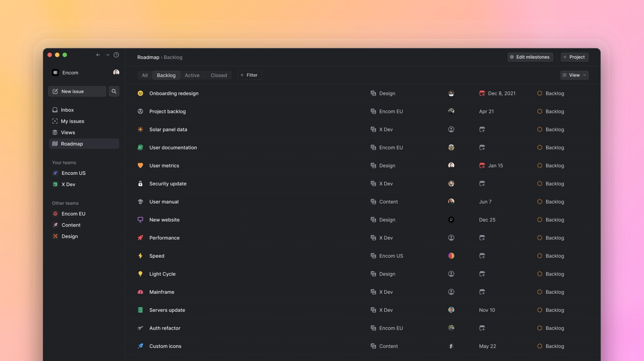Image resolution: width=644 pixels, height=361 pixels.
Task: Set target date for Security update
Action: (x=482, y=183)
